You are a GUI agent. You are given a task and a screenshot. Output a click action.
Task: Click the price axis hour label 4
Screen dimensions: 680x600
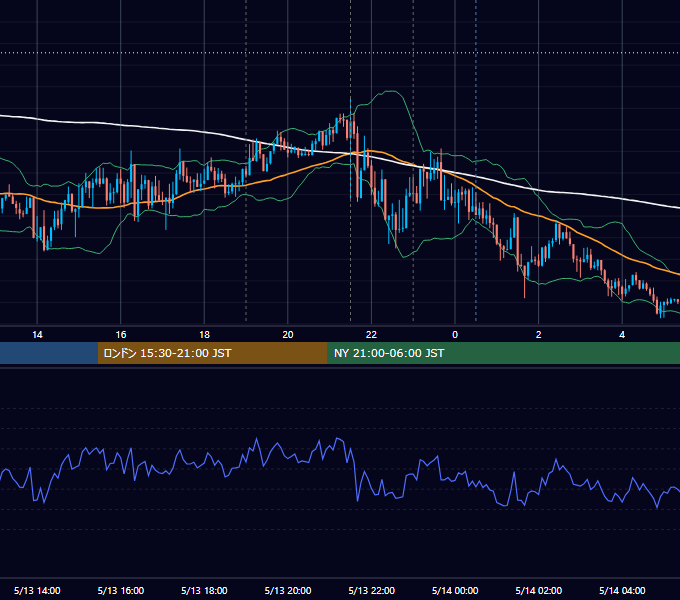pos(622,335)
